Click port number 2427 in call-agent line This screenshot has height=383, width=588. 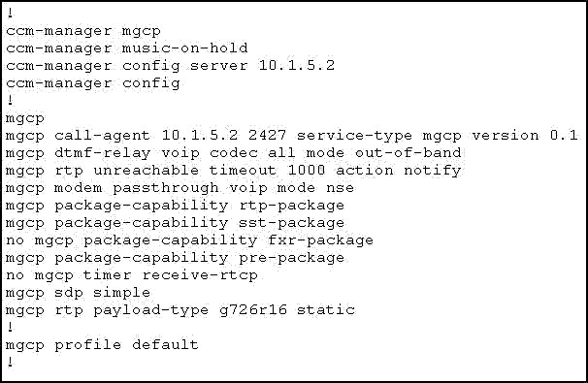point(268,135)
